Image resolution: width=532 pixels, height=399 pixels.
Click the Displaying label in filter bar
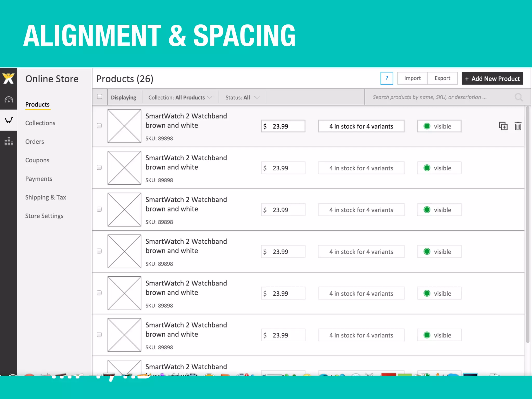(x=124, y=97)
